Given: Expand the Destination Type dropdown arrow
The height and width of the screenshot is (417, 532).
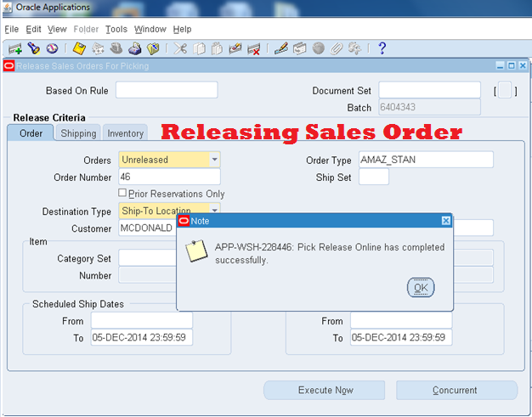Looking at the screenshot, I should point(214,209).
